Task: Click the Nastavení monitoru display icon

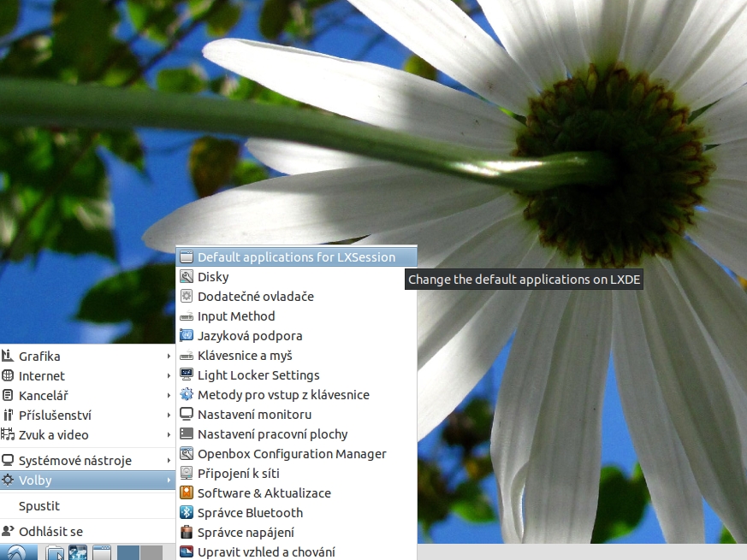Action: pyautogui.click(x=187, y=415)
